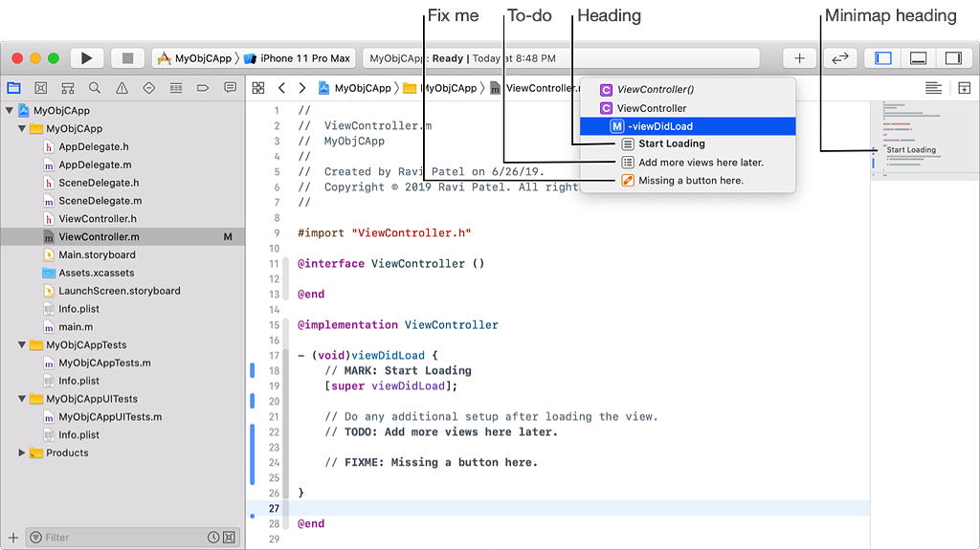Open main.m in the navigator
Image resolution: width=980 pixels, height=550 pixels.
76,327
